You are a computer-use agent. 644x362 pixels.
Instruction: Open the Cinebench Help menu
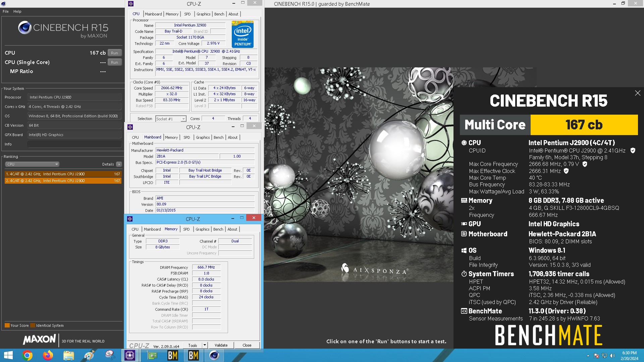click(x=17, y=11)
